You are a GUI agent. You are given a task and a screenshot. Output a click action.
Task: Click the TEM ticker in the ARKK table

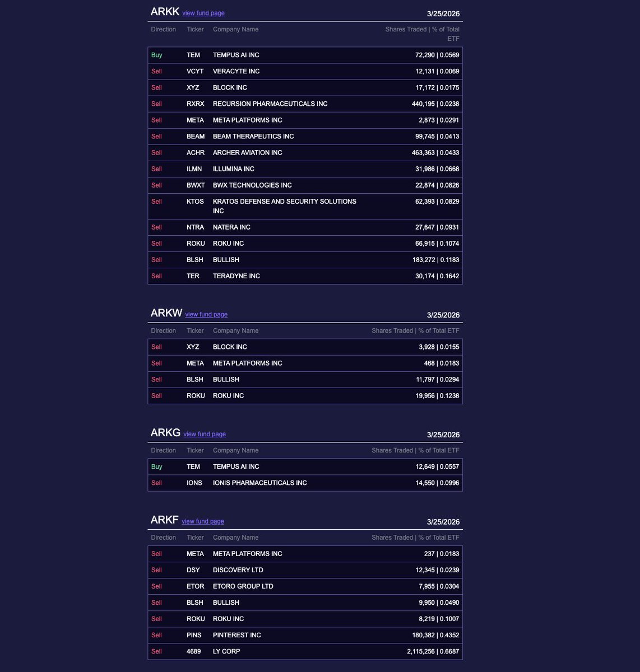(x=193, y=55)
